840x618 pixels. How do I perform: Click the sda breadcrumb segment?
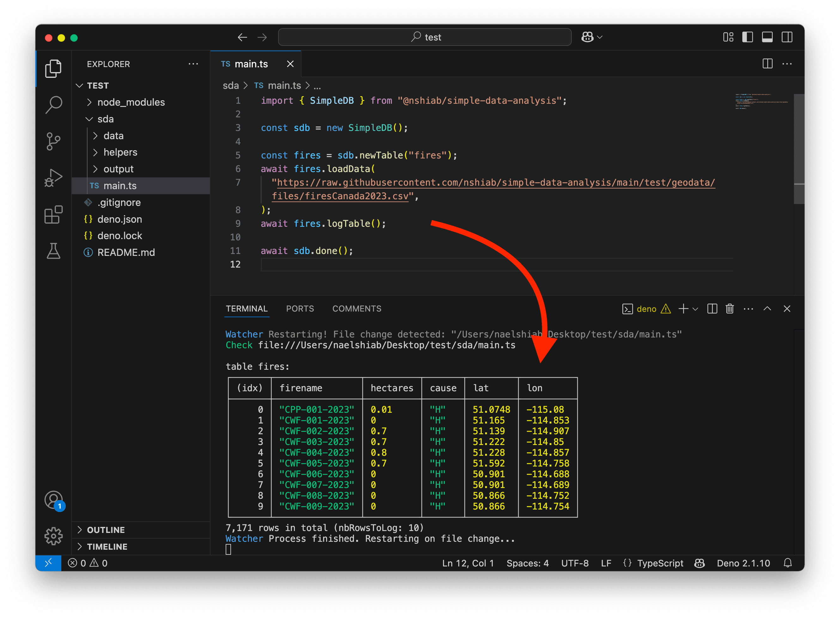[231, 86]
